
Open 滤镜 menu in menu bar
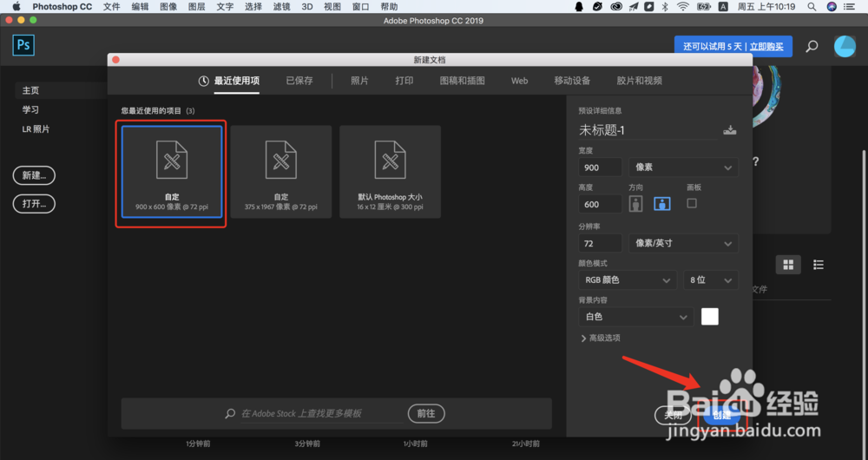coord(282,7)
